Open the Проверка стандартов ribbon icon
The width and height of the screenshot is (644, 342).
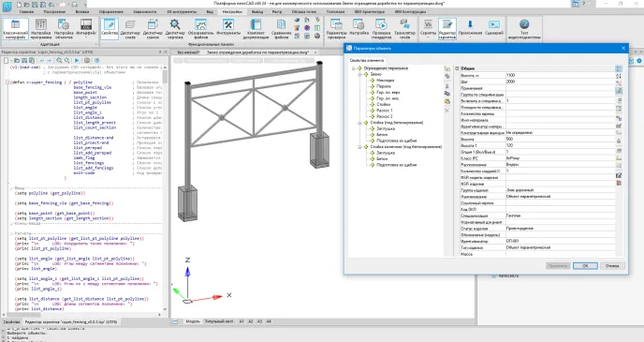coord(381,29)
